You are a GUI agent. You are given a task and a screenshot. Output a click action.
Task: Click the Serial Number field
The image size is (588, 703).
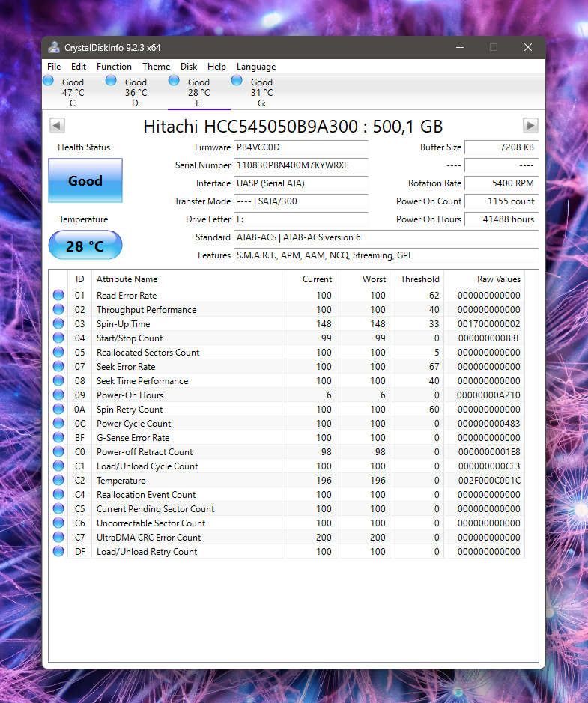tap(300, 165)
